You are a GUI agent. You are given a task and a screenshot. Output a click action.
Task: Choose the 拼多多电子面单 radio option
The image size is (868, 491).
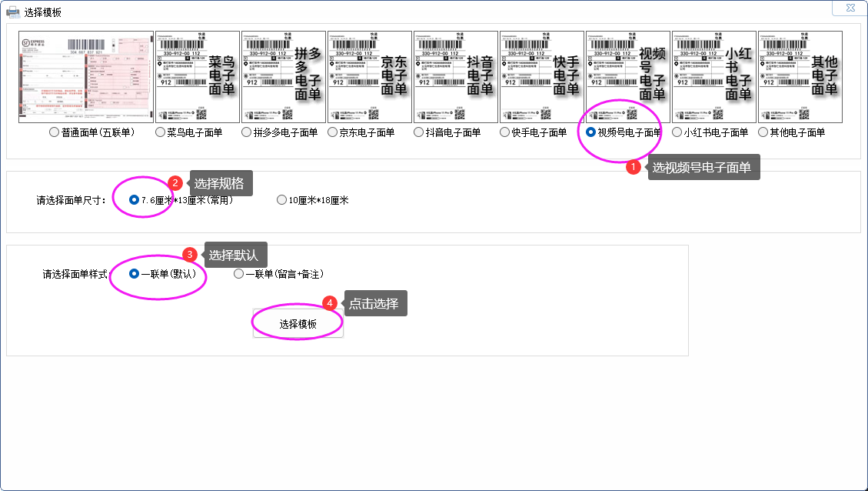[x=247, y=132]
